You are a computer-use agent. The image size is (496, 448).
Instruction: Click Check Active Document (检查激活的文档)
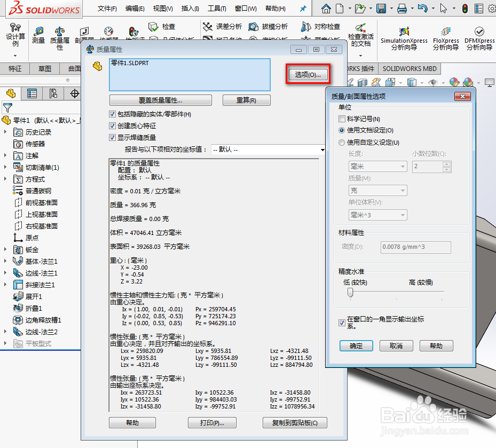click(360, 35)
